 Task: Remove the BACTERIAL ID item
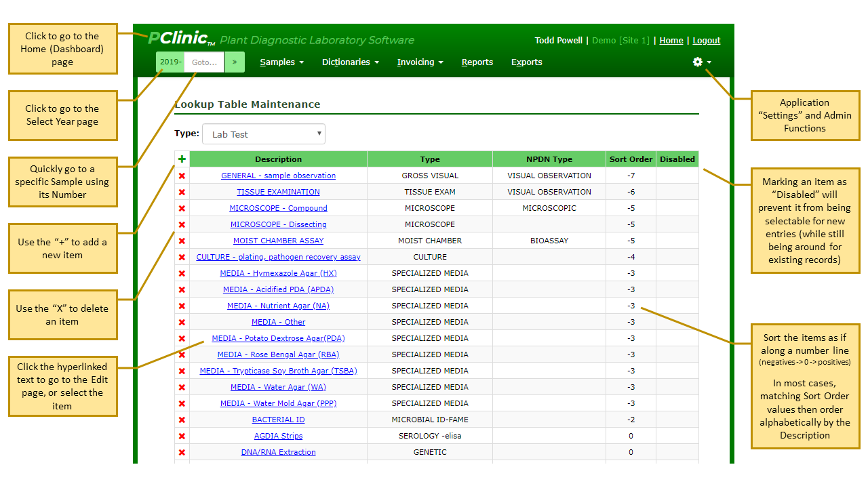[182, 420]
